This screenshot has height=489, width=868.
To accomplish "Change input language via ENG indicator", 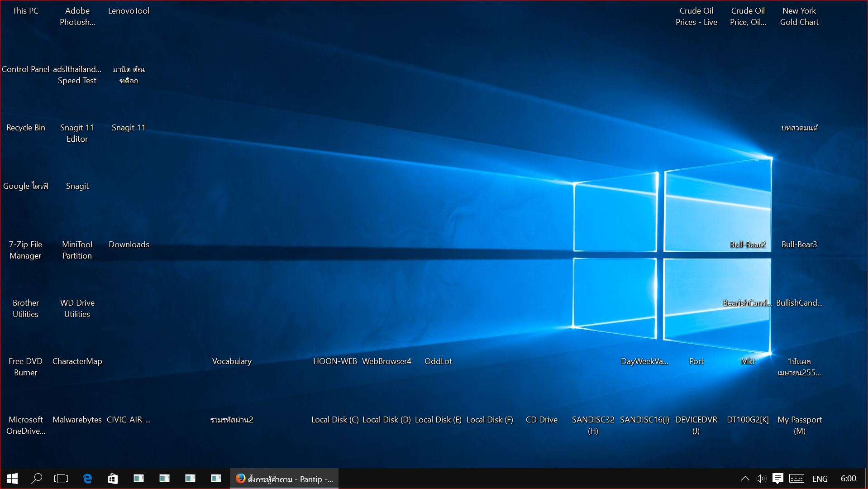I will click(820, 479).
